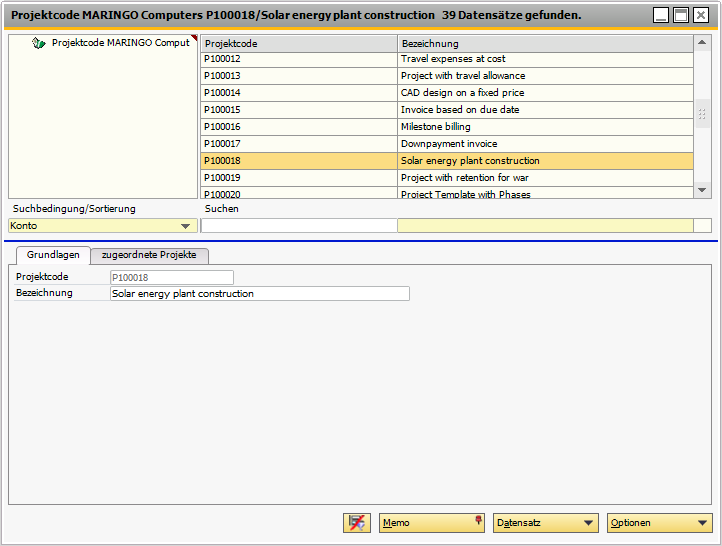This screenshot has height=546, width=722.
Task: Click the crossed-out filter icon button
Action: (357, 523)
